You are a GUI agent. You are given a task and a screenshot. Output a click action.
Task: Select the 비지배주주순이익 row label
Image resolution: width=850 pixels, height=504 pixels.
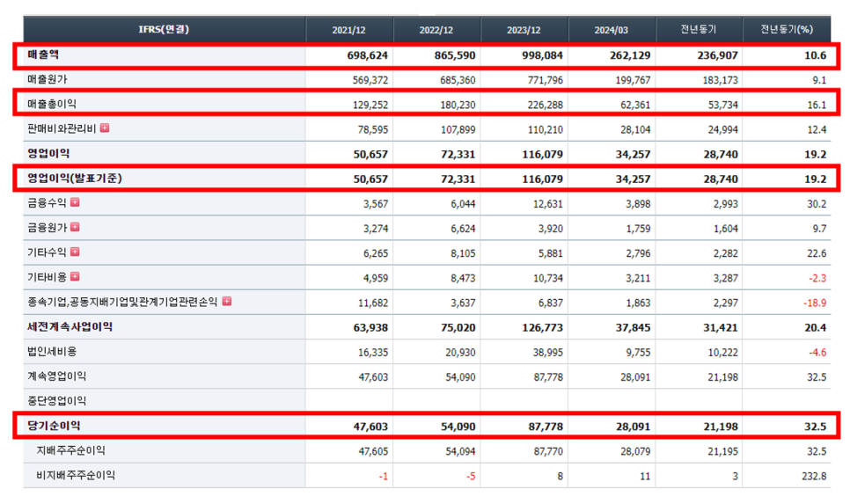[76, 475]
